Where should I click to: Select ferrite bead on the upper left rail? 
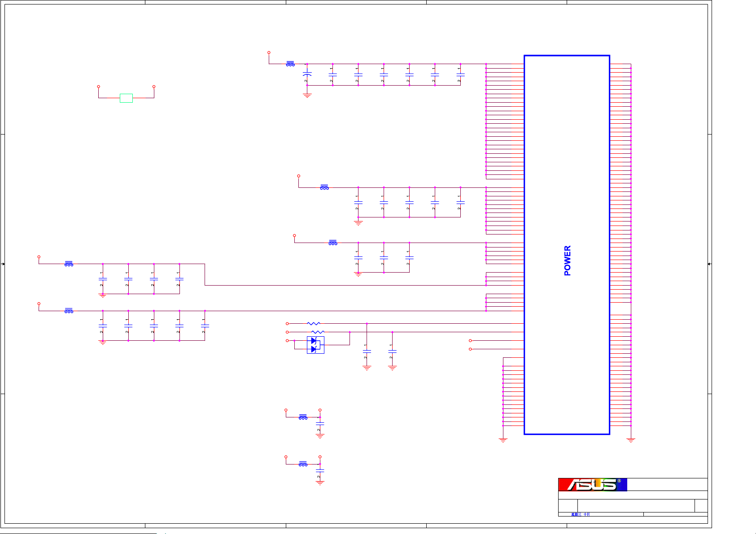[69, 264]
